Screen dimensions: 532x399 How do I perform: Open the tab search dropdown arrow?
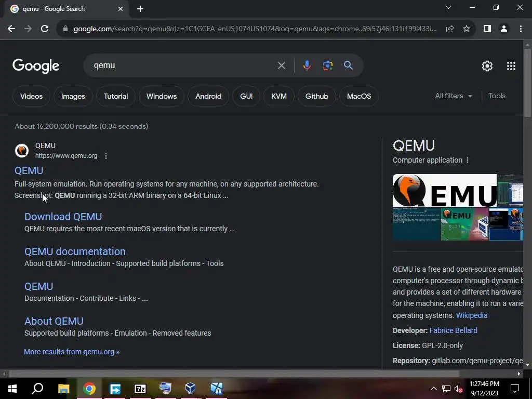pyautogui.click(x=448, y=7)
